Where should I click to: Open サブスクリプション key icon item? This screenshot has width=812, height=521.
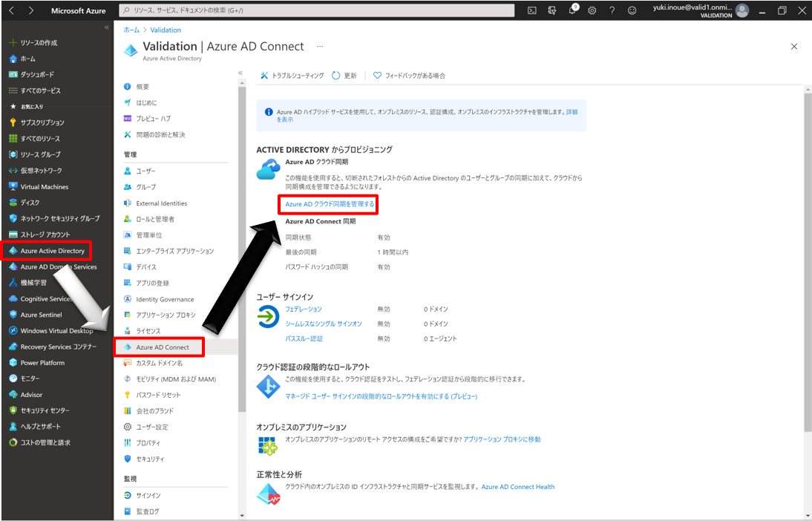(x=37, y=122)
